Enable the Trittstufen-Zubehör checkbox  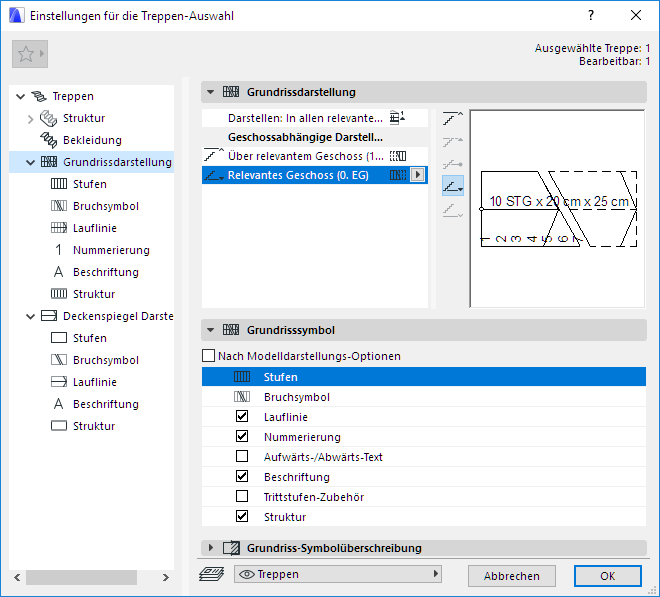click(x=242, y=497)
